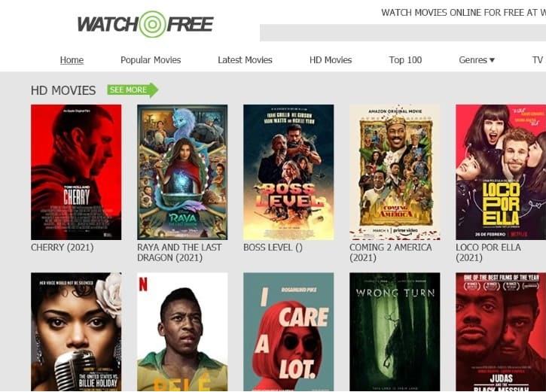Open the Genres dropdown arrow
This screenshot has height=392, width=546.
pos(492,60)
